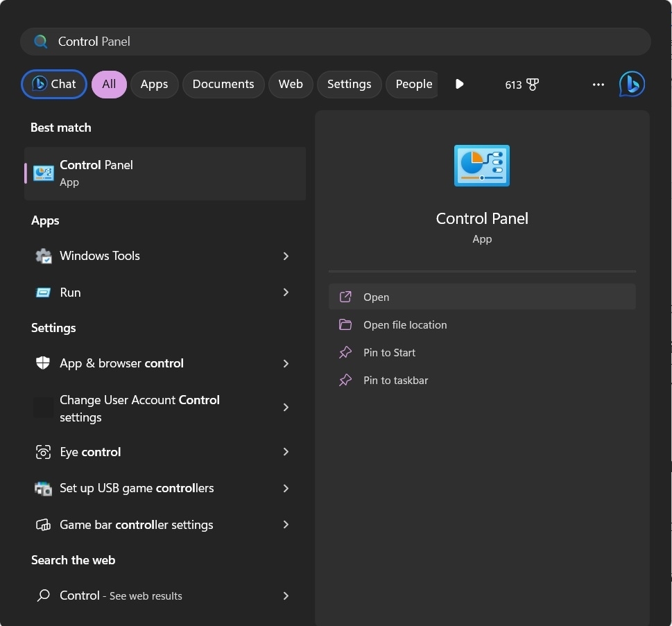Screen dimensions: 672x626
Task: Click the Open action icon
Action: [345, 297]
